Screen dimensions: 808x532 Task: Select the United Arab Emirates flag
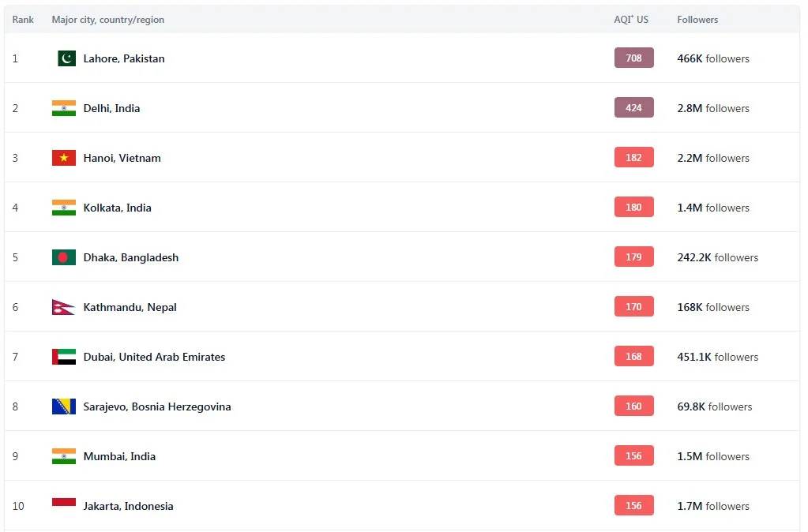pos(64,357)
